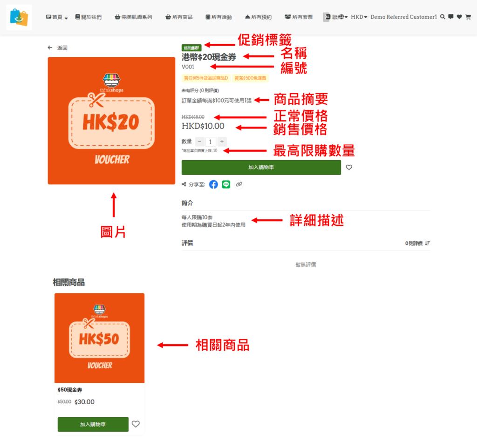Open the chat message icon in header
477x448 pixels.
pyautogui.click(x=450, y=17)
